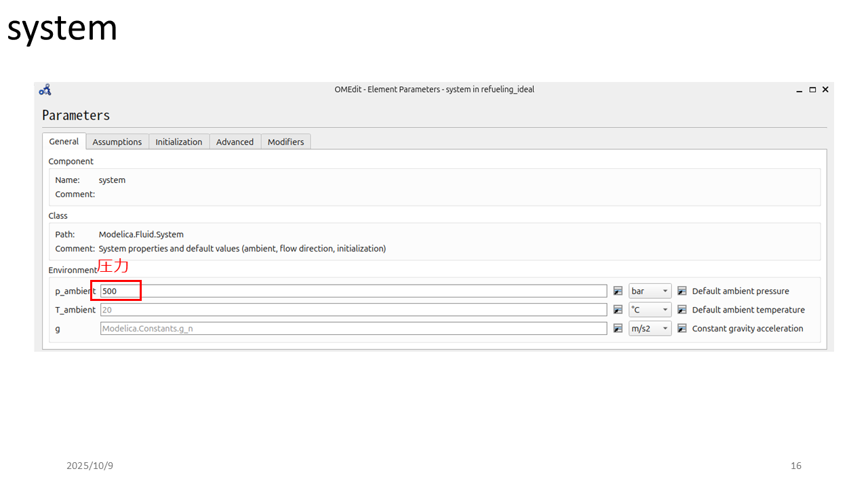868x488 pixels.
Task: Focus the T_ambient temperature input field
Action: (x=353, y=310)
